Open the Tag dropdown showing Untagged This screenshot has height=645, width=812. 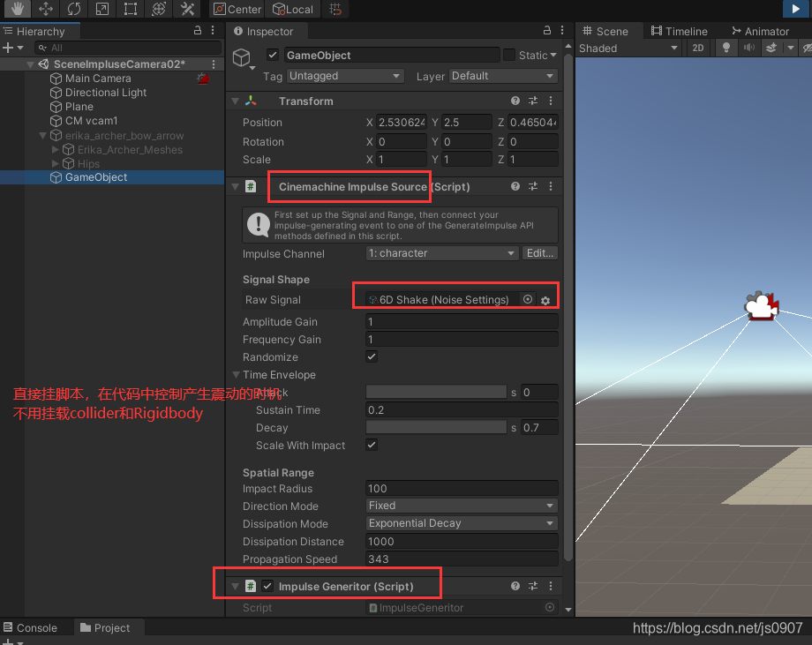point(344,76)
